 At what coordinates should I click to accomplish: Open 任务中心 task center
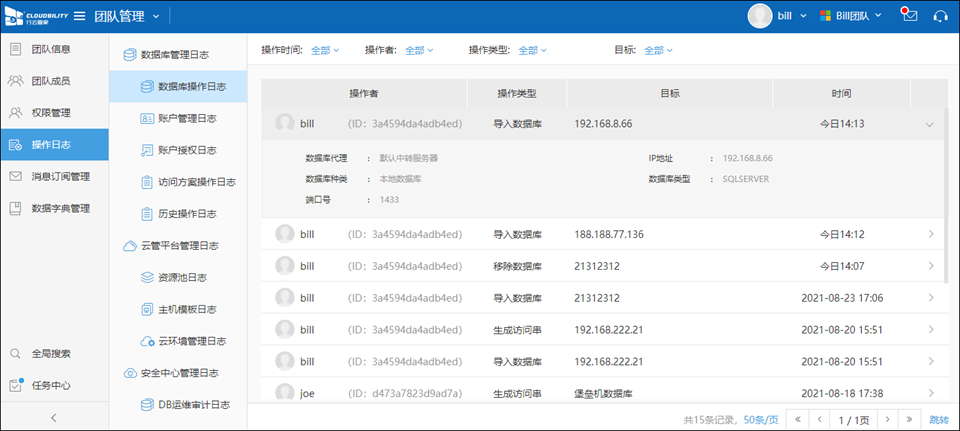50,385
